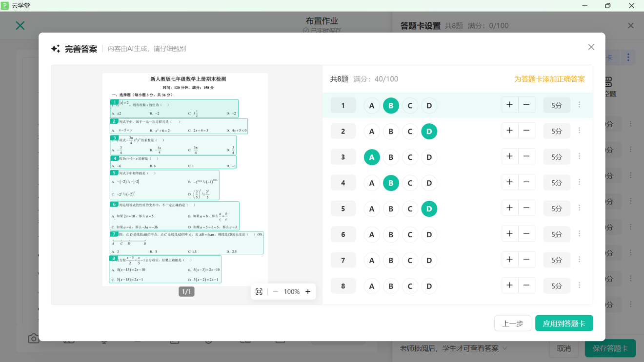This screenshot has width=644, height=362.
Task: Open more options for question 5
Action: [580, 208]
